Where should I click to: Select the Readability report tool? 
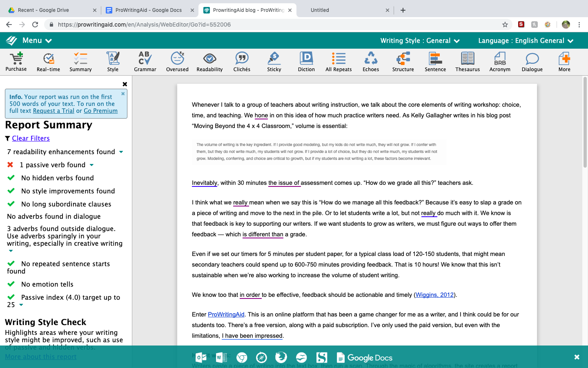[209, 61]
